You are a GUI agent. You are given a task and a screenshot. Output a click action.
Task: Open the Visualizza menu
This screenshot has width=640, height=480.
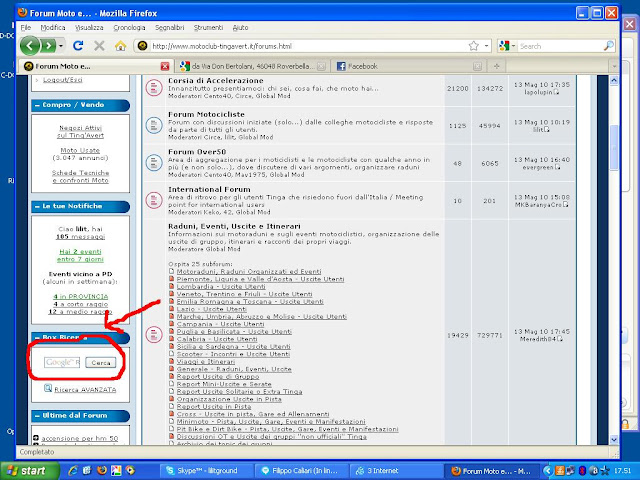[89, 27]
